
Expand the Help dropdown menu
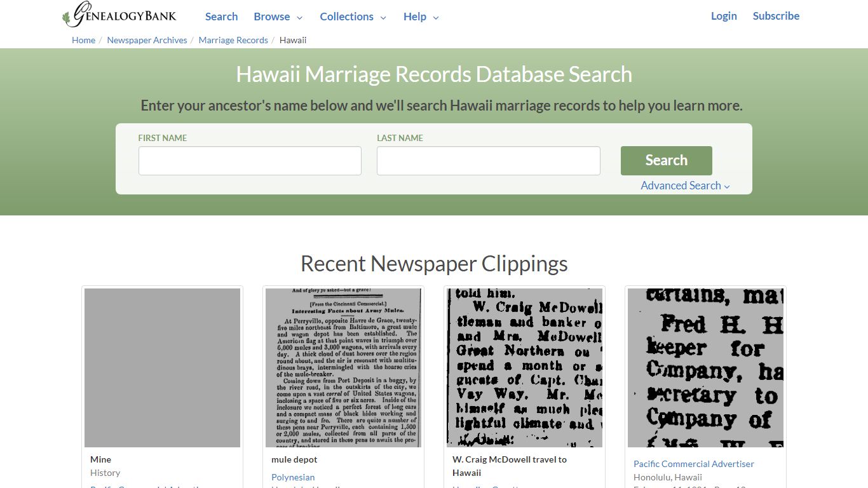tap(421, 17)
